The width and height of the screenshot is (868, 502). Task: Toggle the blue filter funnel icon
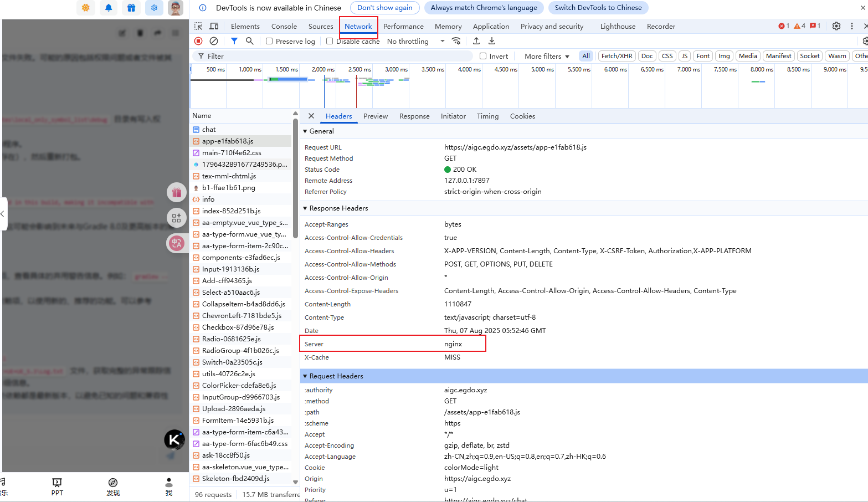[234, 41]
